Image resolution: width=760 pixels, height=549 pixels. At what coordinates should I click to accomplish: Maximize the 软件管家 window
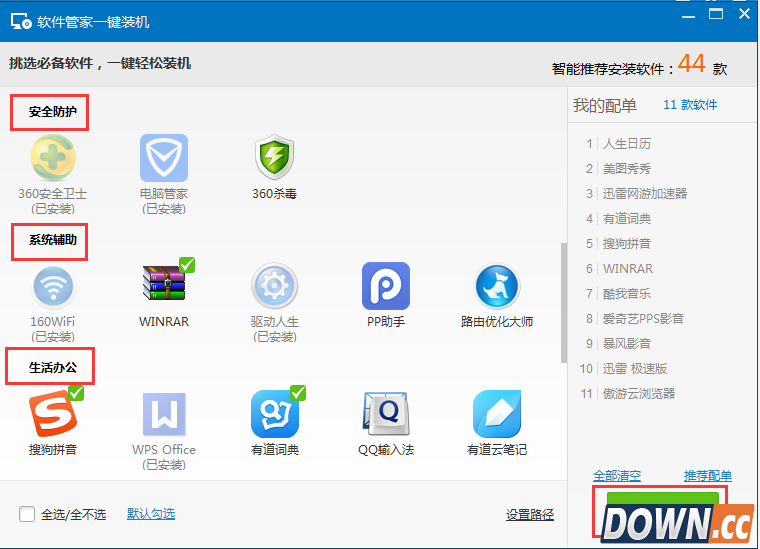click(716, 14)
